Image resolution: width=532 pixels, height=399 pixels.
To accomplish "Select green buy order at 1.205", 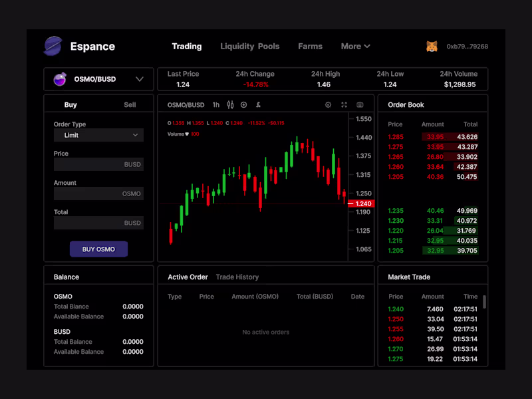I will [x=433, y=251].
